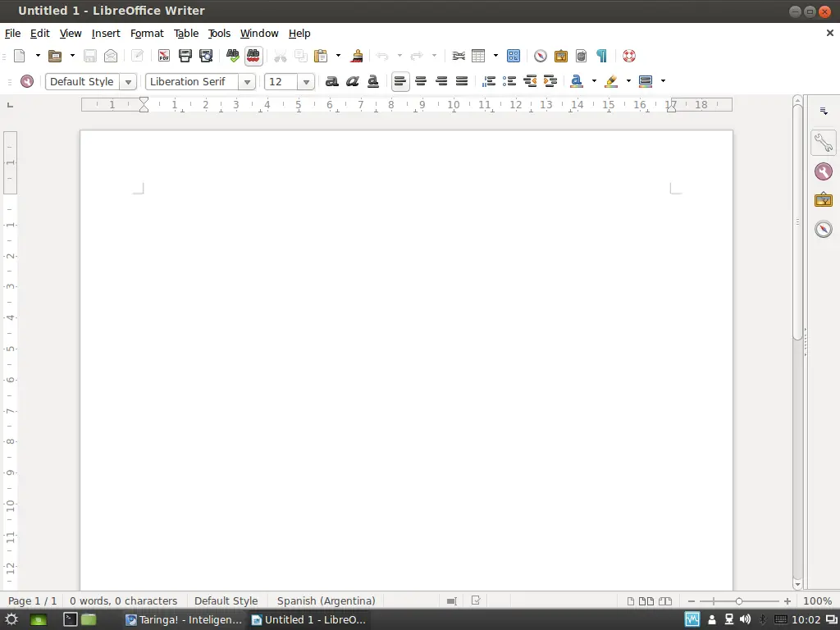Image resolution: width=840 pixels, height=630 pixels.
Task: Enable Center Horizontally alignment
Action: point(421,81)
